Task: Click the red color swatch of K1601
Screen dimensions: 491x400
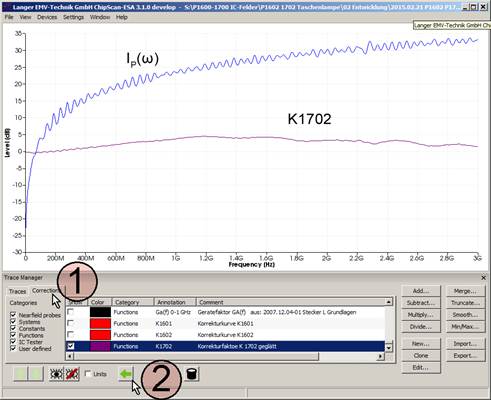Action: coord(100,323)
